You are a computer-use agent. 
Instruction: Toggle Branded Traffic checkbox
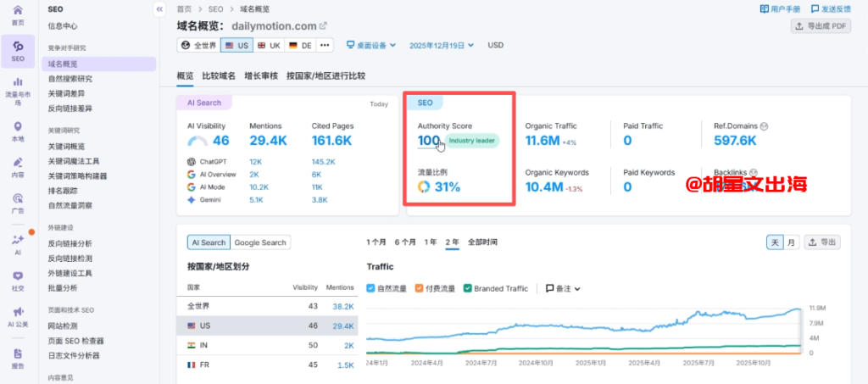[x=468, y=288]
